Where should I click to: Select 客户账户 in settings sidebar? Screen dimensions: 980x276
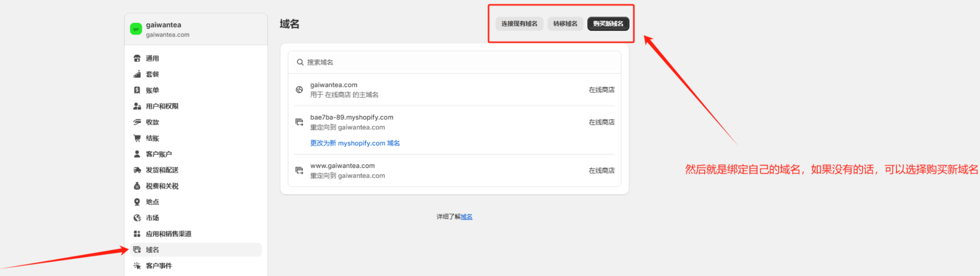(x=196, y=154)
